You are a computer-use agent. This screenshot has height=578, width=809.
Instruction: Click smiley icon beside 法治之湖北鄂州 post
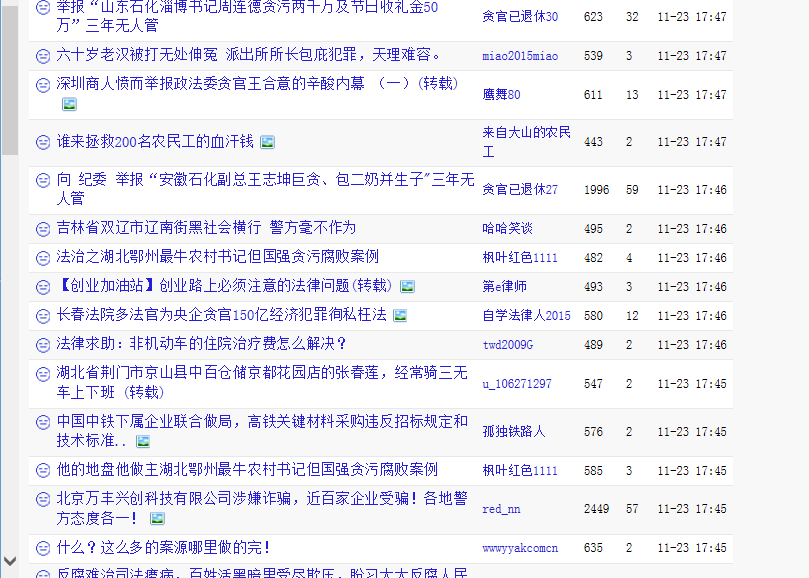pyautogui.click(x=43, y=258)
